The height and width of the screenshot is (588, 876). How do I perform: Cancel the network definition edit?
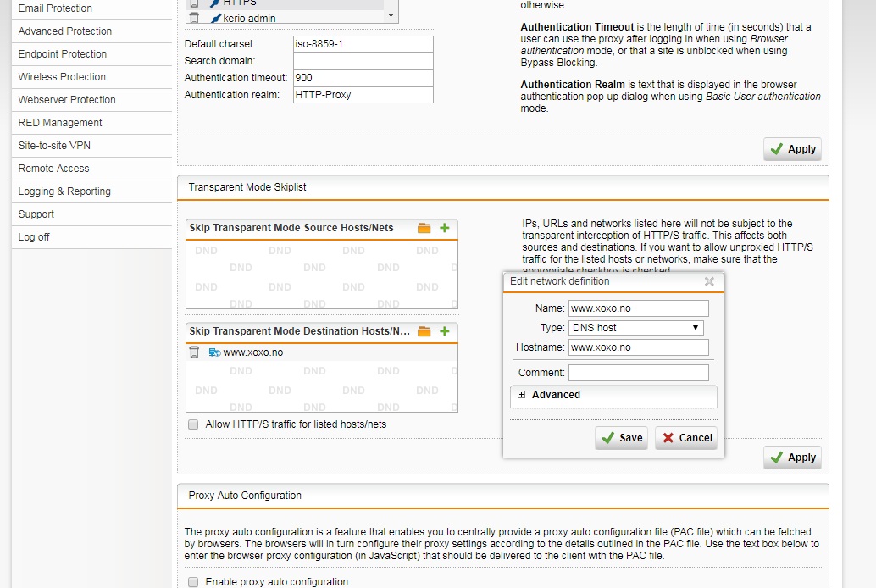click(x=686, y=438)
